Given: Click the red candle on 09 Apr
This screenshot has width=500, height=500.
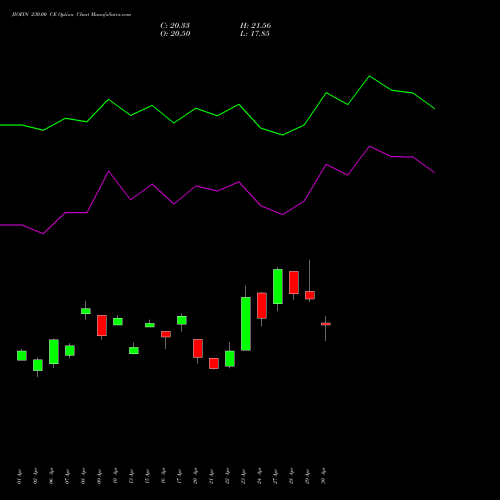Looking at the screenshot, I should (x=102, y=325).
